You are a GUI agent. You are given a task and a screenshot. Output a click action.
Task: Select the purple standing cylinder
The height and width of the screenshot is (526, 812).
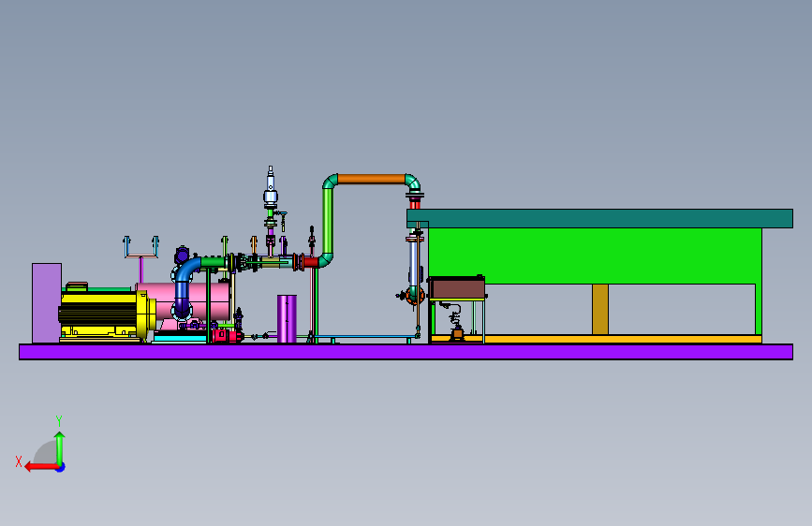287,319
